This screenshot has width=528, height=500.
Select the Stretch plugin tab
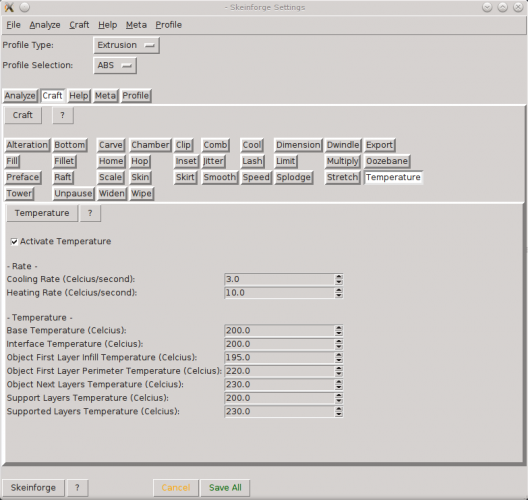point(343,177)
